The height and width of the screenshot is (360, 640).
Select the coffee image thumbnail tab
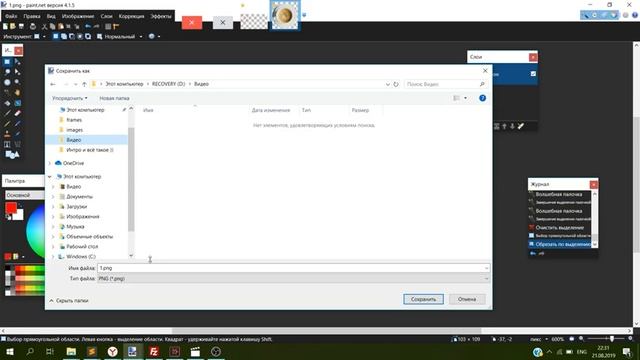tap(285, 16)
